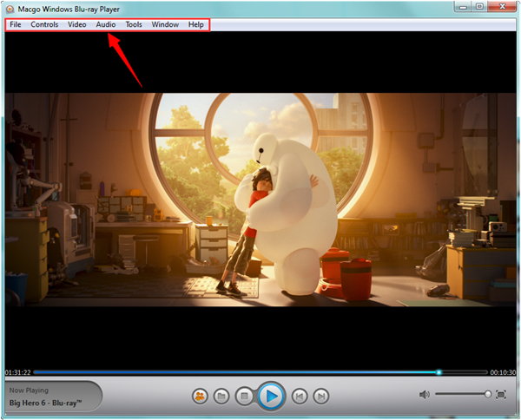
Task: Maximize the Macgo player window
Action: point(479,6)
